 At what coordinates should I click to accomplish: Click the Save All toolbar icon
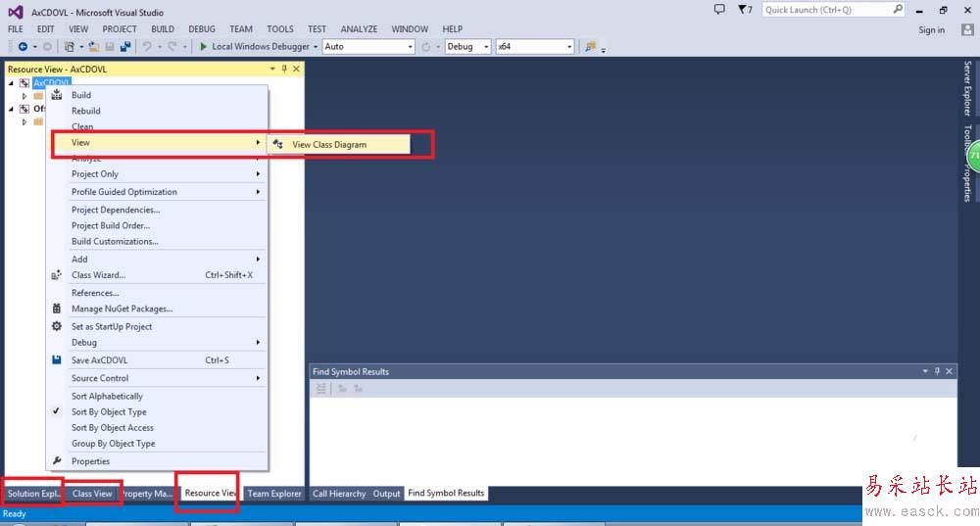[x=125, y=47]
